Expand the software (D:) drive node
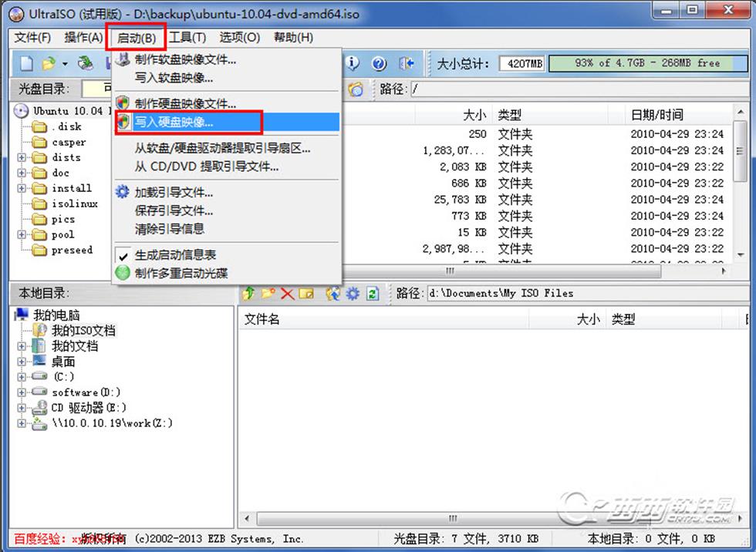Screen dimensions: 756x552 click(22, 392)
